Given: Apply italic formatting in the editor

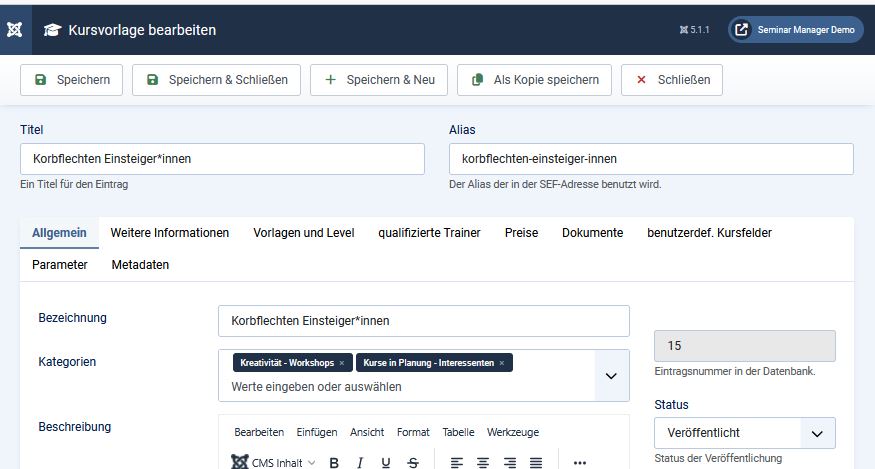Looking at the screenshot, I should pos(360,462).
